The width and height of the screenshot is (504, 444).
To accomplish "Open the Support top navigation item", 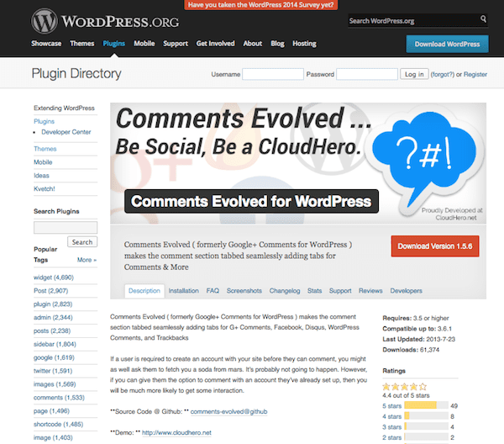I will pyautogui.click(x=176, y=44).
